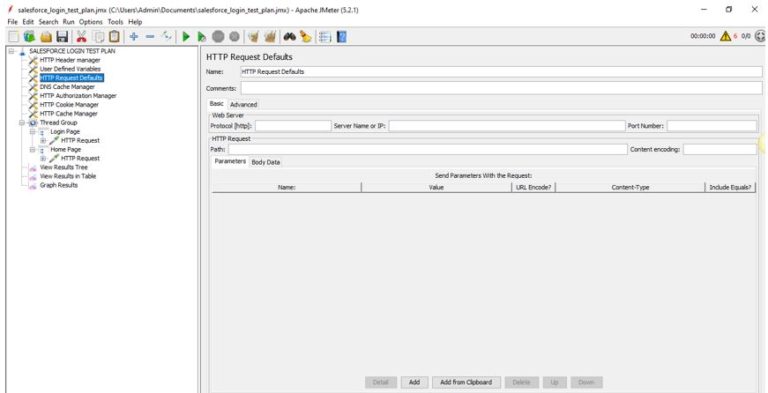Click the HTTP Cookie Manager element icon
The height and width of the screenshot is (393, 768).
pyautogui.click(x=33, y=105)
